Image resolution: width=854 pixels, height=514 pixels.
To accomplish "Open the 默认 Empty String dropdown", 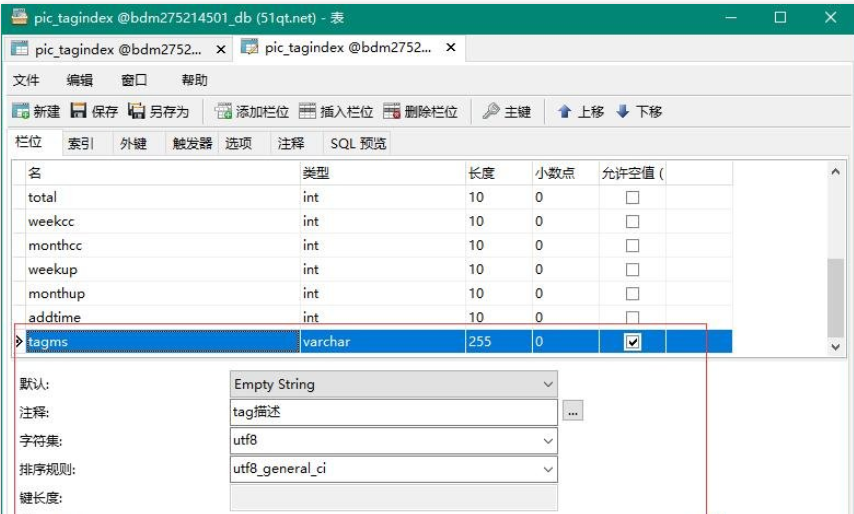I will coord(547,384).
